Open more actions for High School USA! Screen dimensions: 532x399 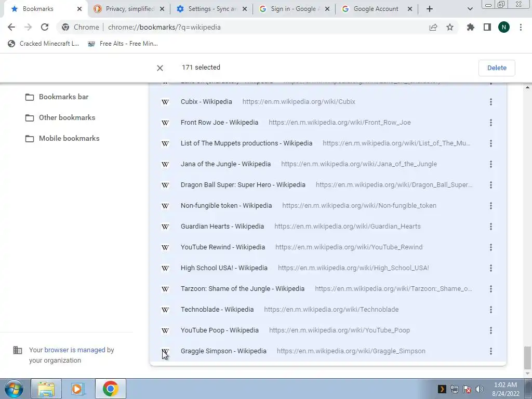click(x=490, y=268)
